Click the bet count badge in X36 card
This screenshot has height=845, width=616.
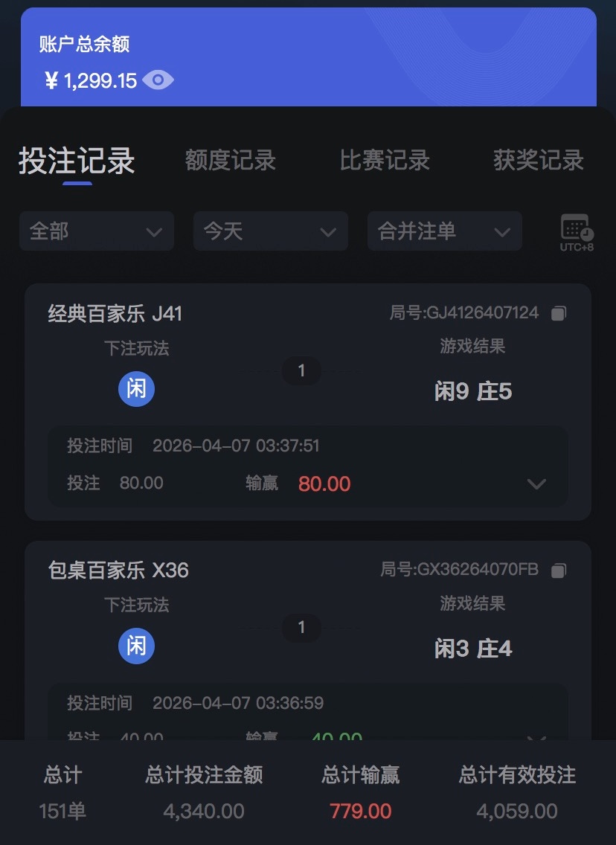click(x=301, y=628)
